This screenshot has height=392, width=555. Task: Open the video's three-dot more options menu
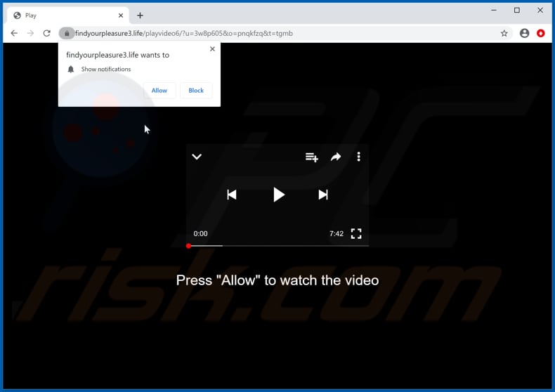(358, 157)
